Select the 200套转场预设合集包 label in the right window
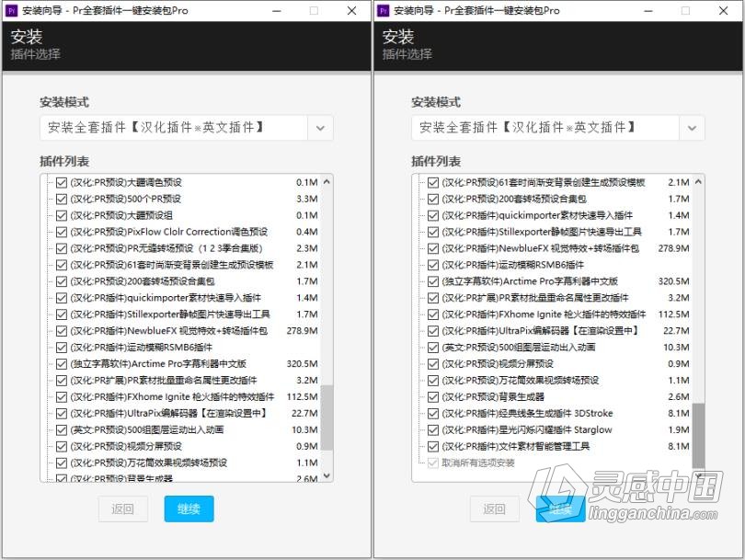Viewport: 745px width, 560px height. click(x=514, y=199)
